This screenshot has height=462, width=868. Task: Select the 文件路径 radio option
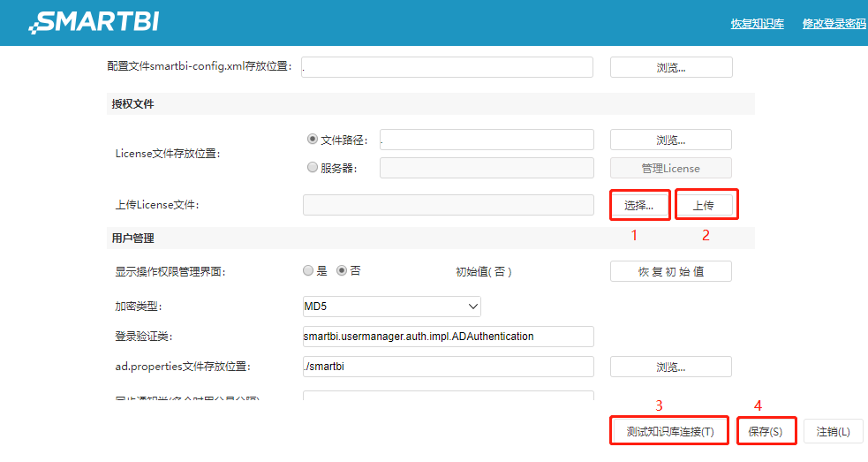point(313,140)
